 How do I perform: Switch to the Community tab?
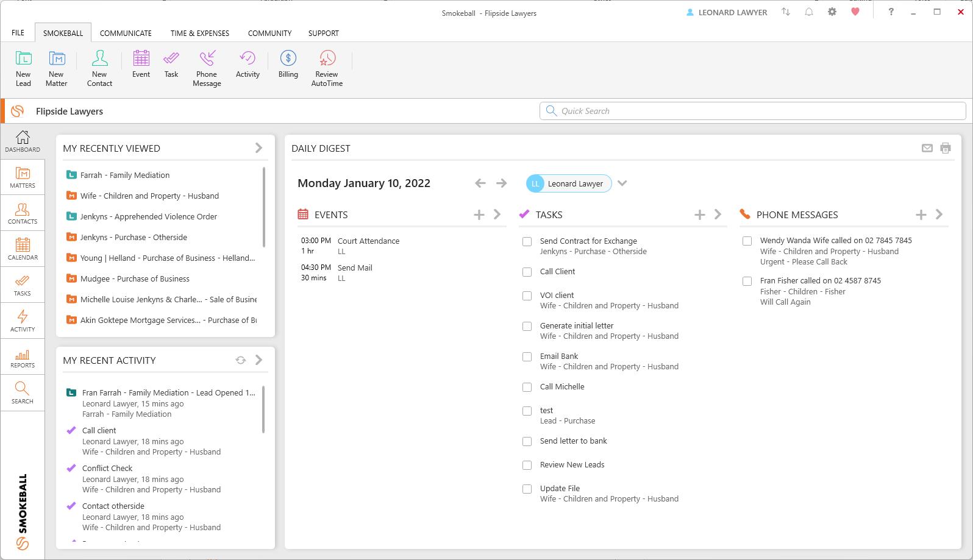[x=269, y=33]
